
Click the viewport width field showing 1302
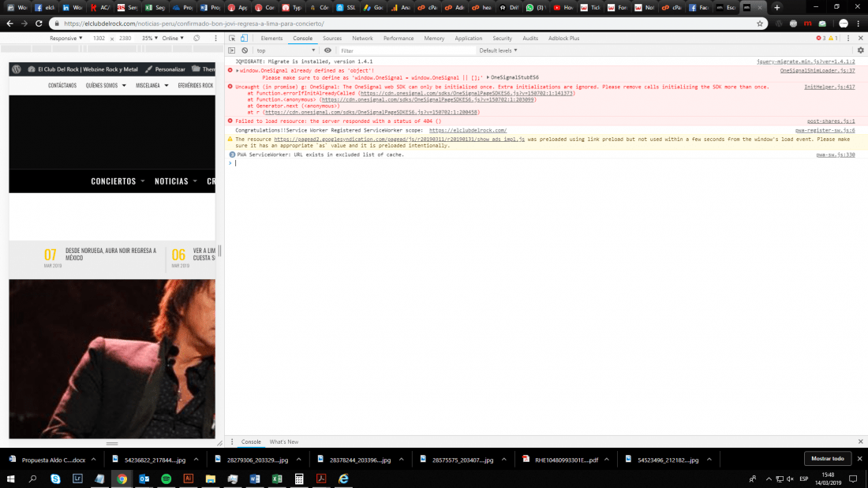point(99,38)
